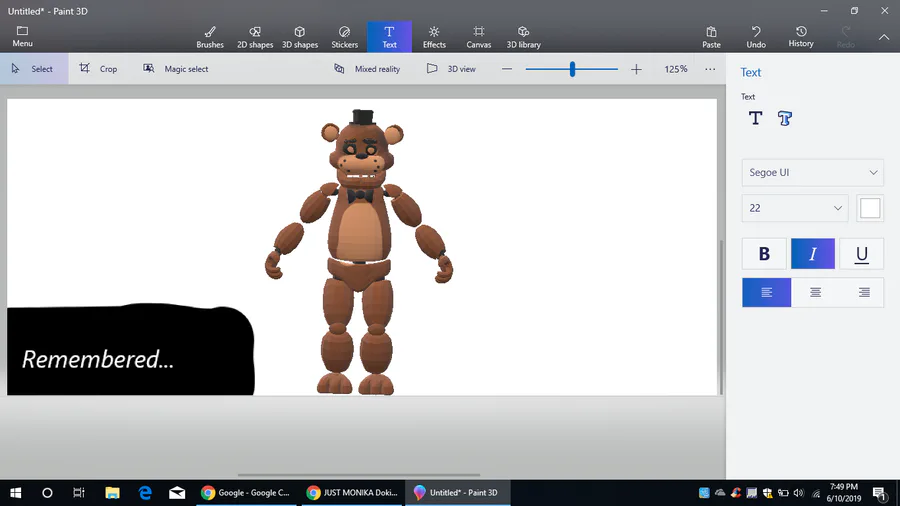900x506 pixels.
Task: Open the Effects tool
Action: pyautogui.click(x=434, y=37)
